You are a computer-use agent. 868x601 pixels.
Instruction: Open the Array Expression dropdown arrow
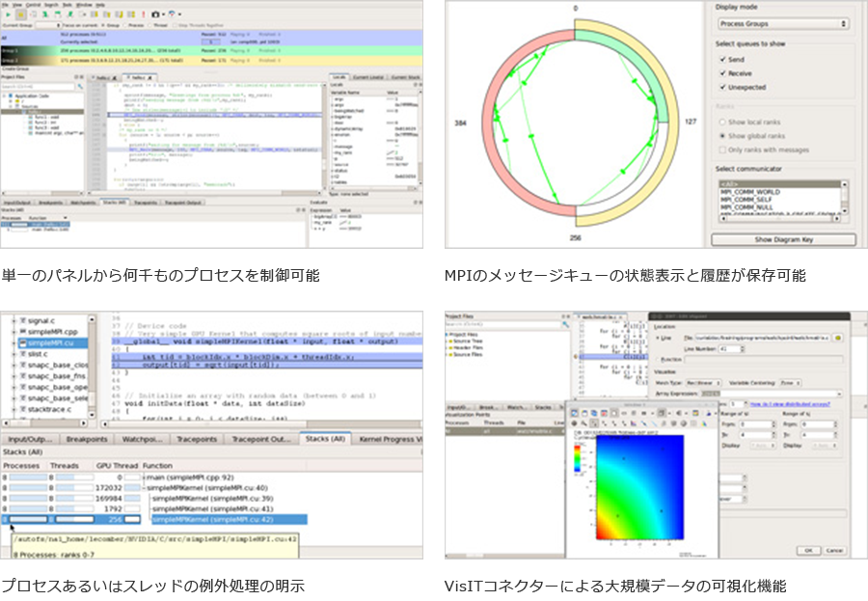point(839,394)
